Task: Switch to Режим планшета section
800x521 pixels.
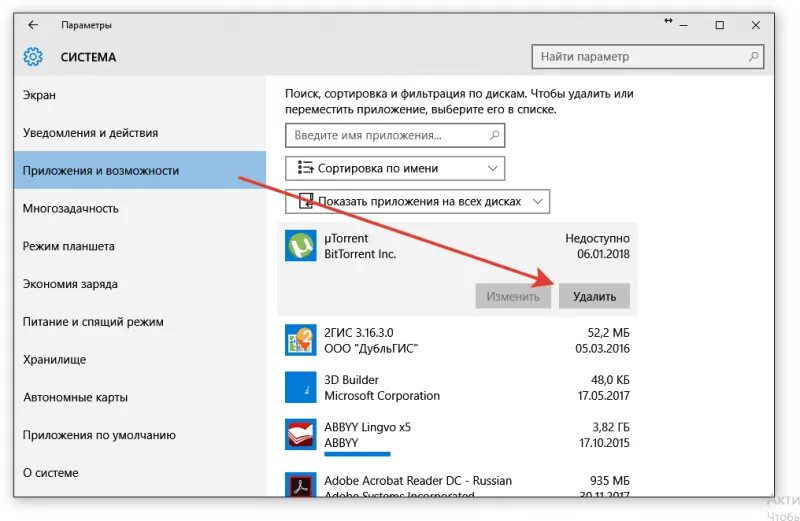Action: tap(140, 246)
